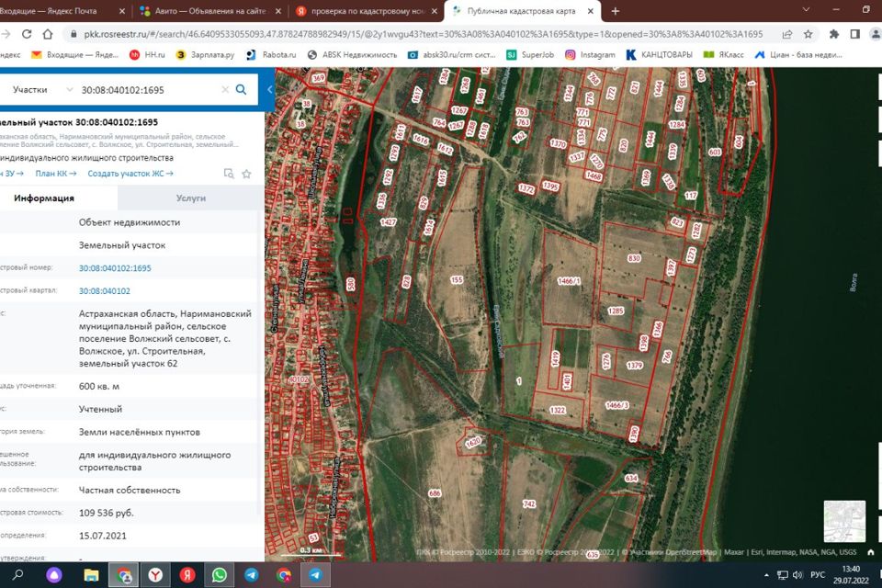Open File Explorer from the taskbar
This screenshot has height=588, width=882.
click(91, 574)
